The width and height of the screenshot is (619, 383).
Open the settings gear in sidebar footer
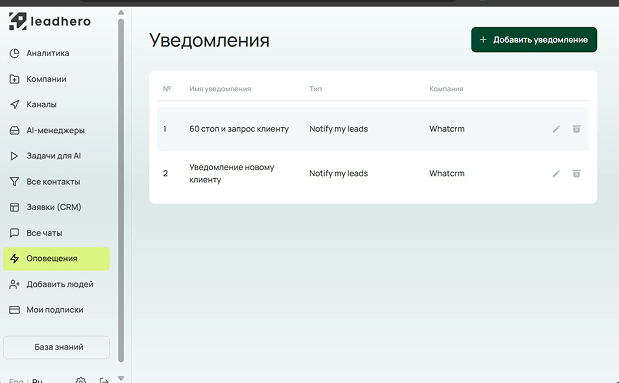tap(81, 380)
